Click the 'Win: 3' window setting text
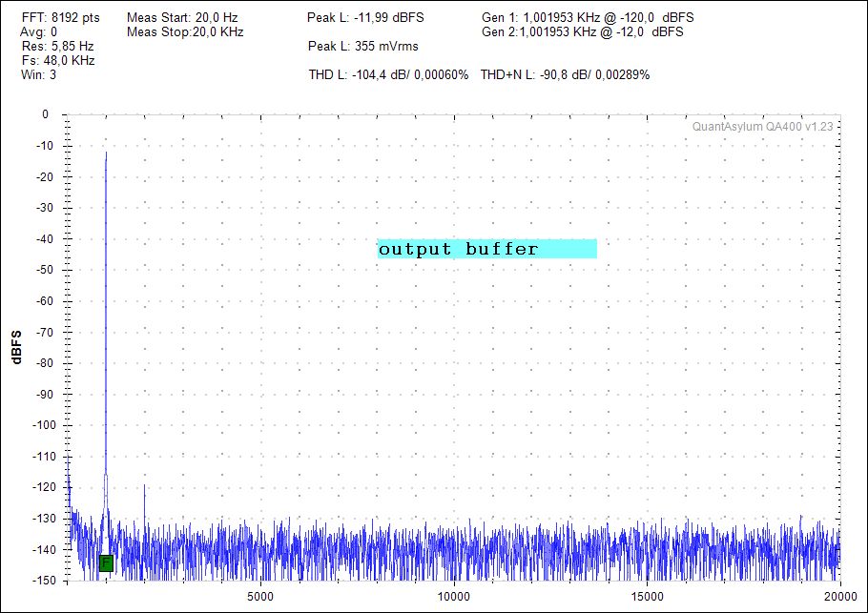This screenshot has height=613, width=868. click(x=39, y=75)
